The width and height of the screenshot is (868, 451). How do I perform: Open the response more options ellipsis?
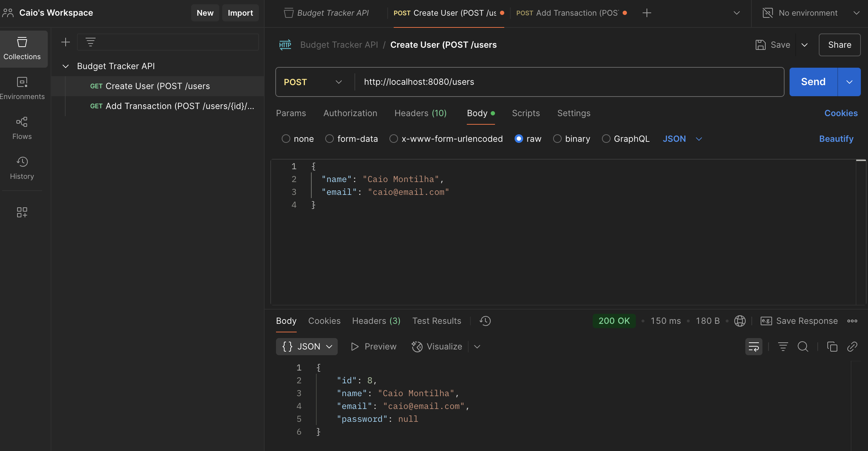coord(852,321)
